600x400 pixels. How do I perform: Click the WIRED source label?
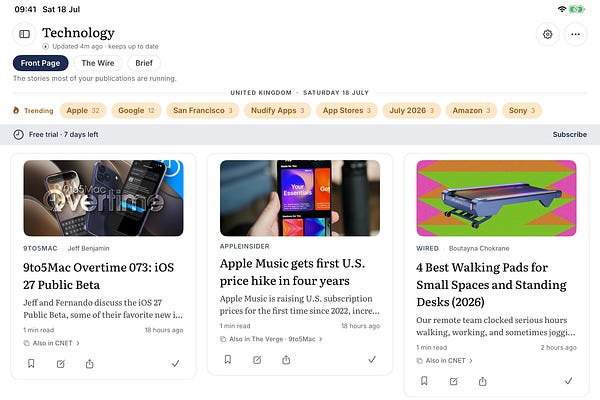pyautogui.click(x=427, y=248)
